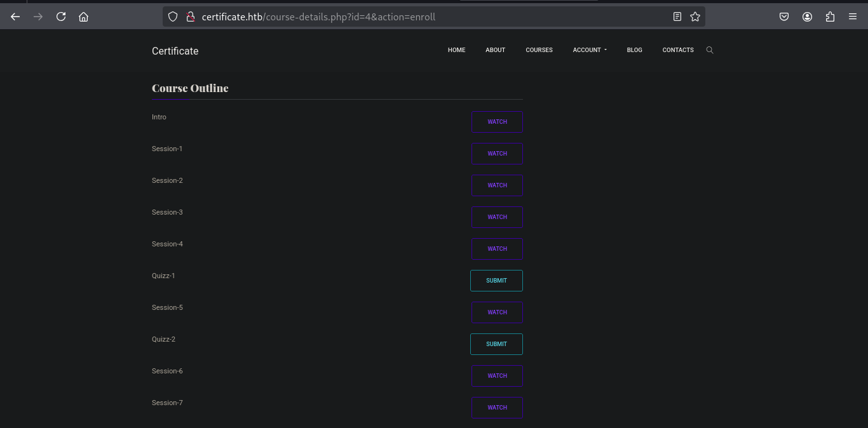Screen dimensions: 868x428
Task: Go to the Blog page
Action: pos(634,50)
